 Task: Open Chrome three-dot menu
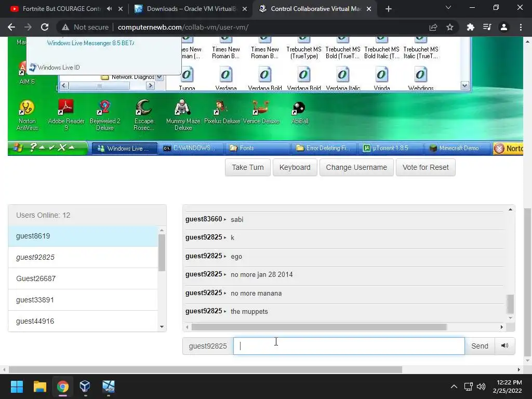click(x=521, y=27)
